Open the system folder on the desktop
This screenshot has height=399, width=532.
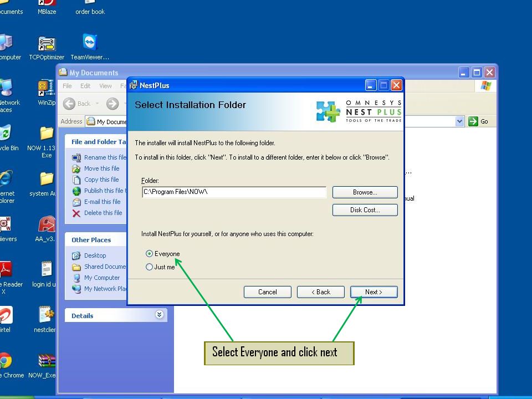point(47,179)
